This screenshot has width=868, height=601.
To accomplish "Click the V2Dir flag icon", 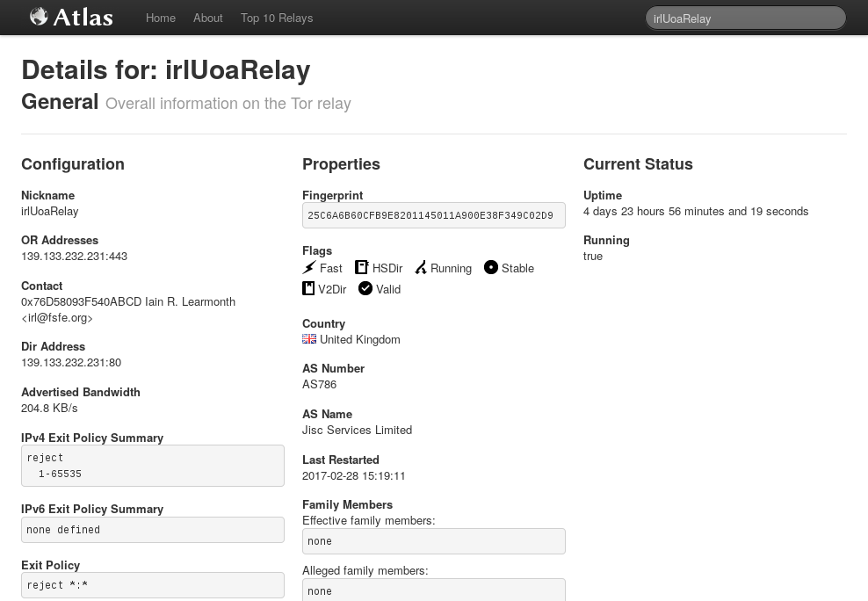I will (308, 288).
